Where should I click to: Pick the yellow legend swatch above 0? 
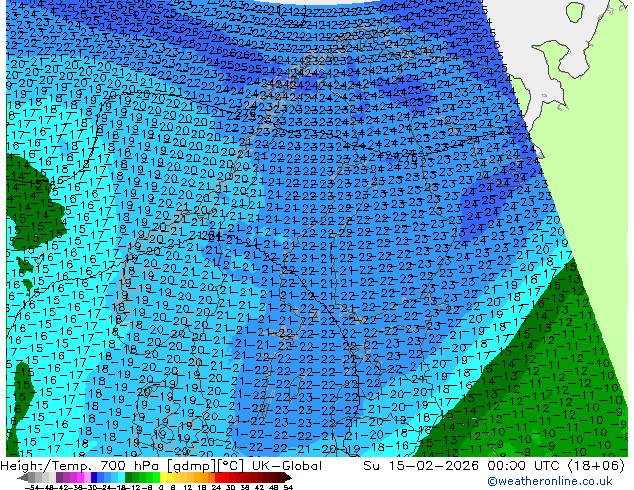point(164,477)
